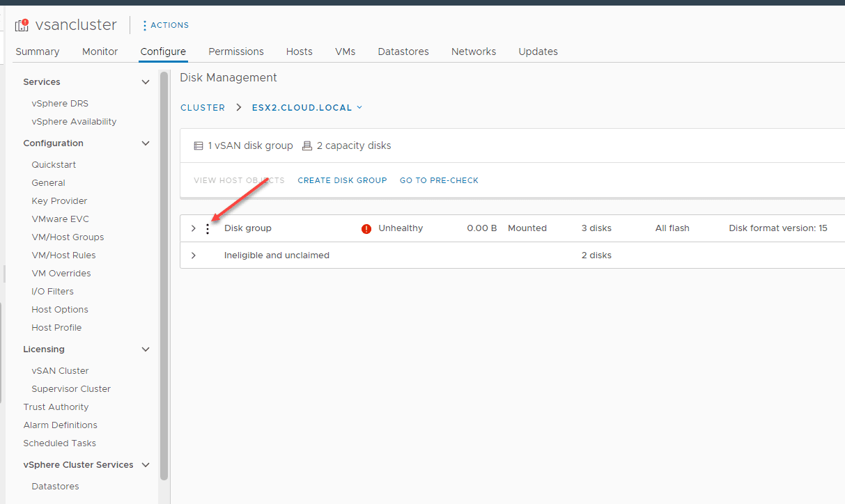Select VM/Host Rules

tap(63, 255)
